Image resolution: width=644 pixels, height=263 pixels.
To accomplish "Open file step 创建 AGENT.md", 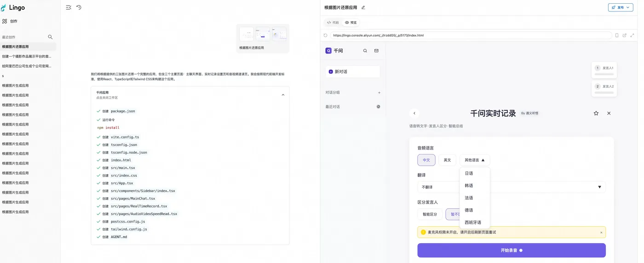I will 115,237.
